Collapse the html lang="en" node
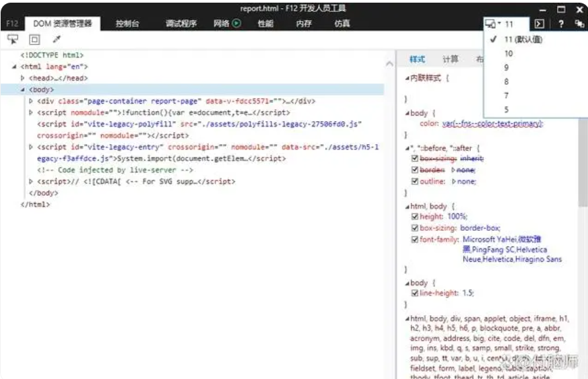The image size is (588, 379). point(14,67)
